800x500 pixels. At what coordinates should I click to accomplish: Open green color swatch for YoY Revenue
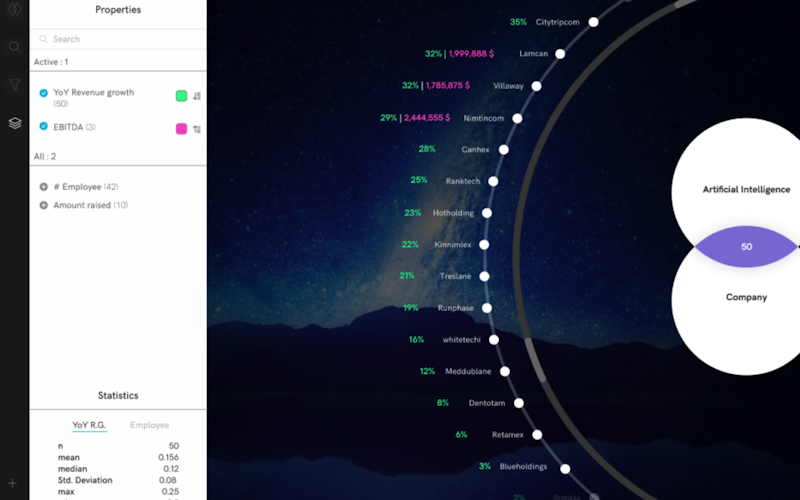coord(181,96)
